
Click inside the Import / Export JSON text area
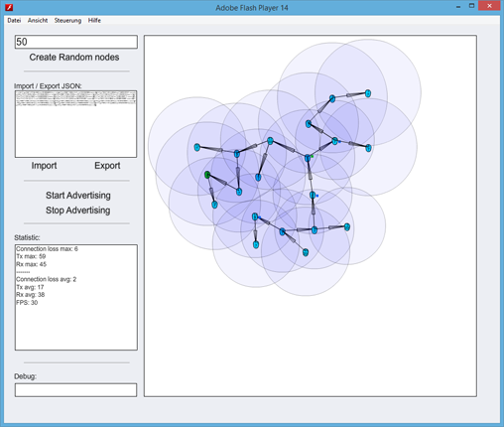pos(75,124)
